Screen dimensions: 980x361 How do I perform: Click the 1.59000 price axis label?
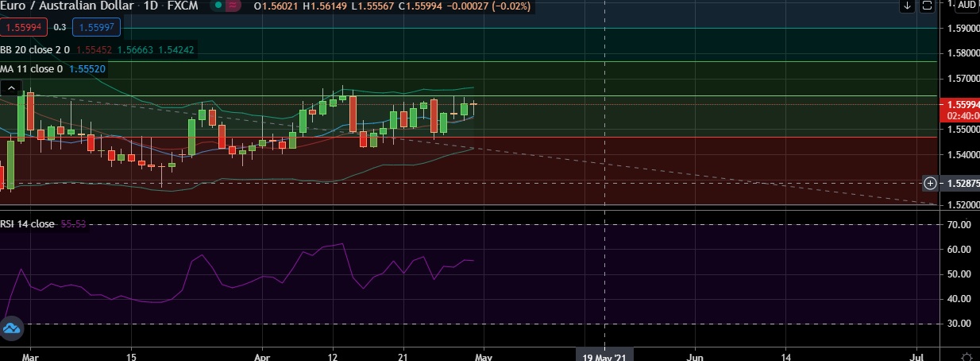coord(962,28)
